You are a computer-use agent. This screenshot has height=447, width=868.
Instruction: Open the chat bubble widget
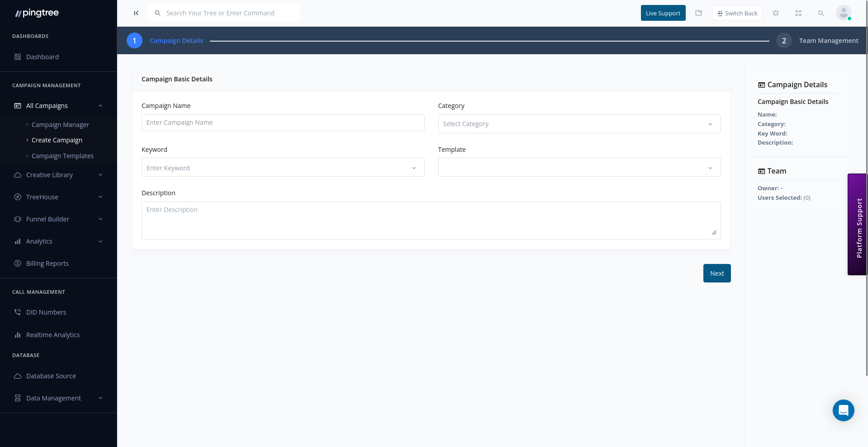click(x=844, y=410)
